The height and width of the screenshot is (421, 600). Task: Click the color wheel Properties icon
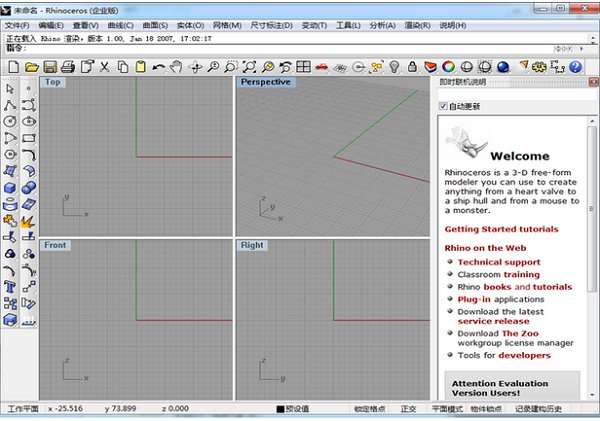(448, 67)
